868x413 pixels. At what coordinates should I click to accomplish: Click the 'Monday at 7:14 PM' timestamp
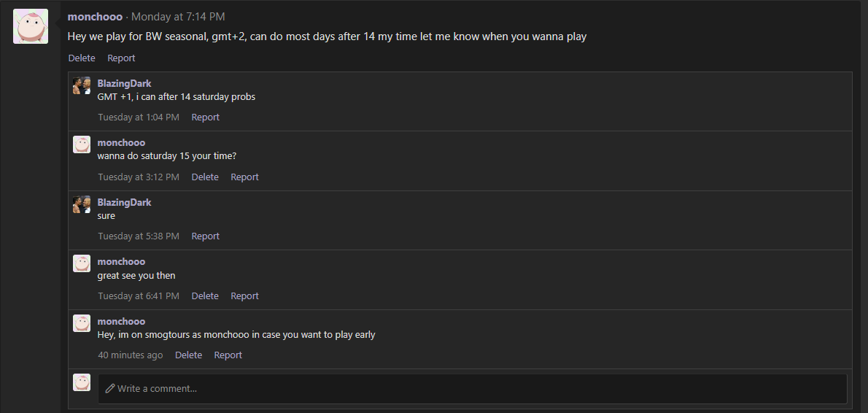pos(178,18)
